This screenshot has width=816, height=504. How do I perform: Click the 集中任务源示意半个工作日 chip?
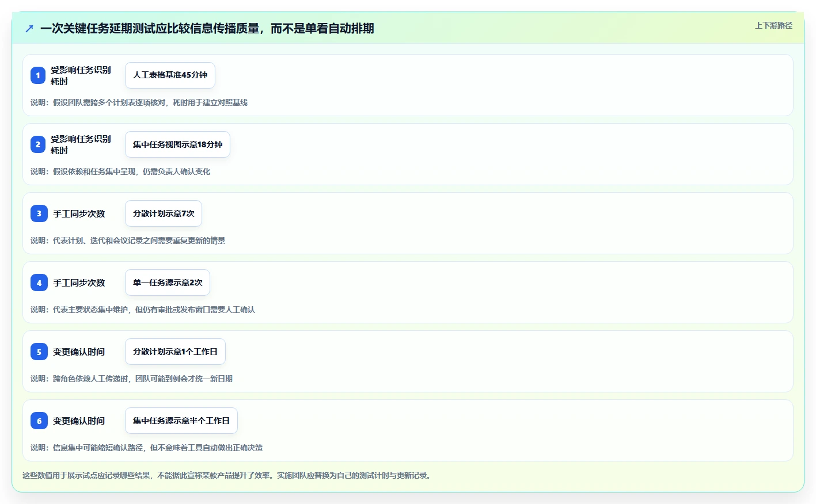(x=181, y=421)
